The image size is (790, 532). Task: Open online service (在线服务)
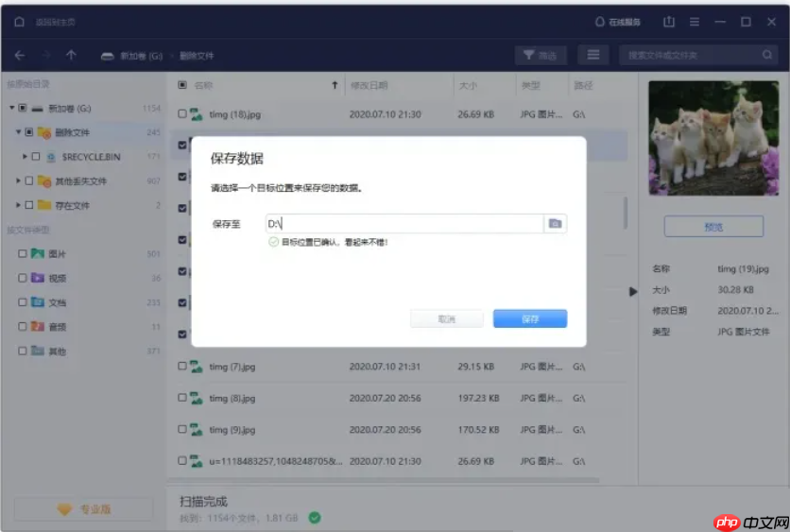pos(618,22)
